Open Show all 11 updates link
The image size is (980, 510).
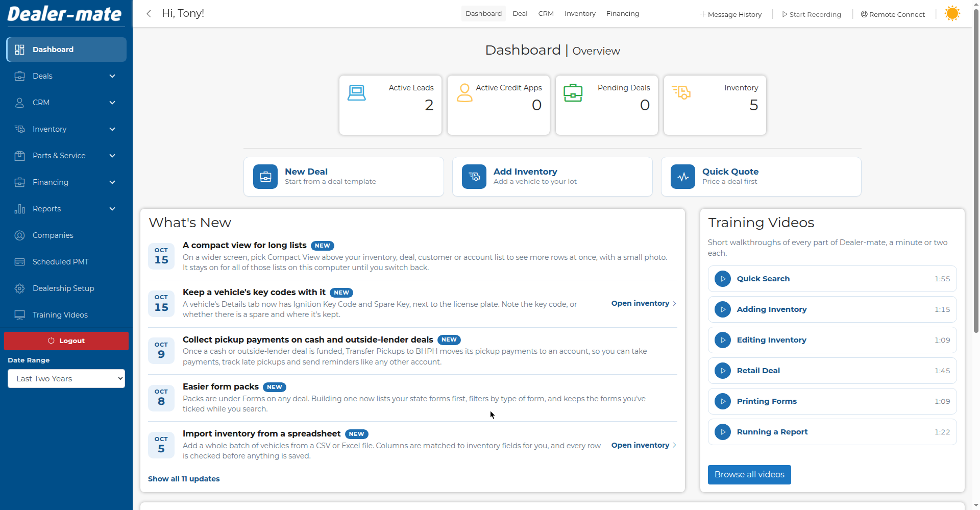[184, 479]
